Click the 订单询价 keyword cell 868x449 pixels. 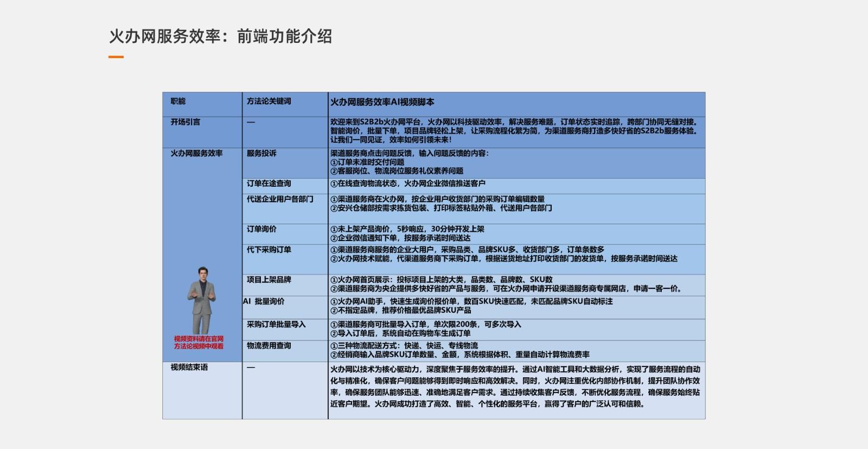pyautogui.click(x=261, y=229)
